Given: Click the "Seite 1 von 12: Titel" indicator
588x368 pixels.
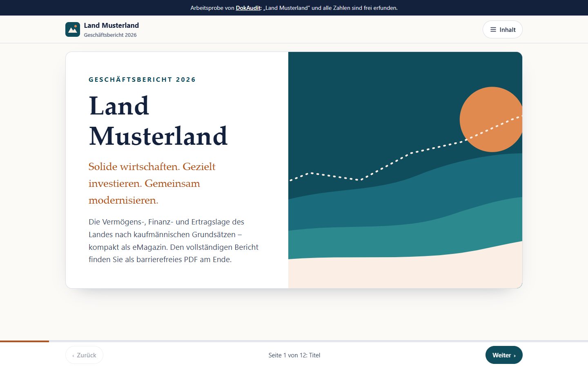Looking at the screenshot, I should click(x=294, y=355).
